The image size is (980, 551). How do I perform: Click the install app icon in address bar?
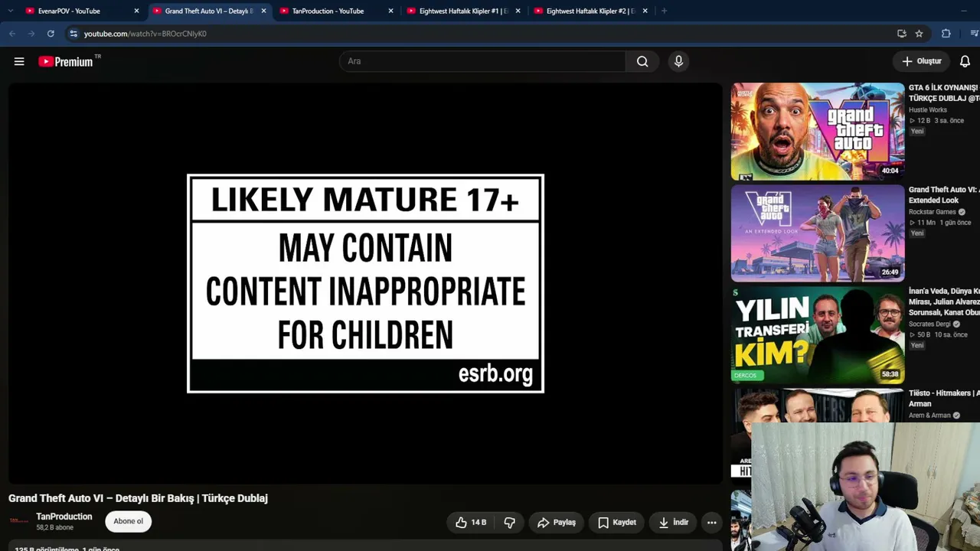pyautogui.click(x=902, y=34)
